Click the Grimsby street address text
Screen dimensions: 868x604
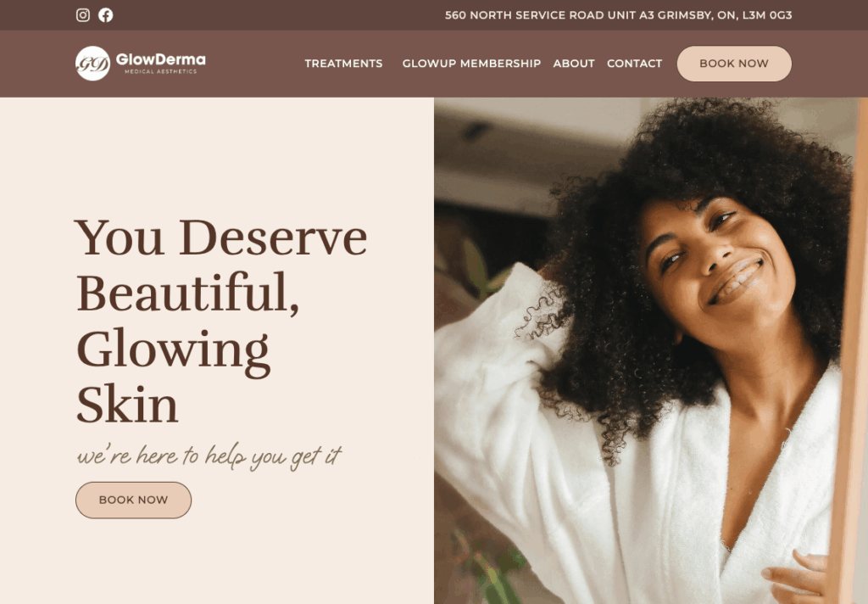coord(618,15)
